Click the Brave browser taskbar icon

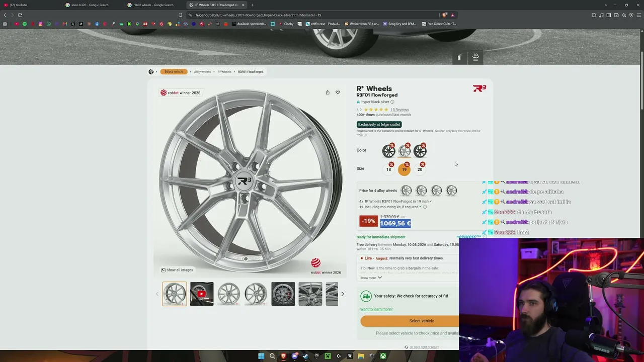click(283, 356)
